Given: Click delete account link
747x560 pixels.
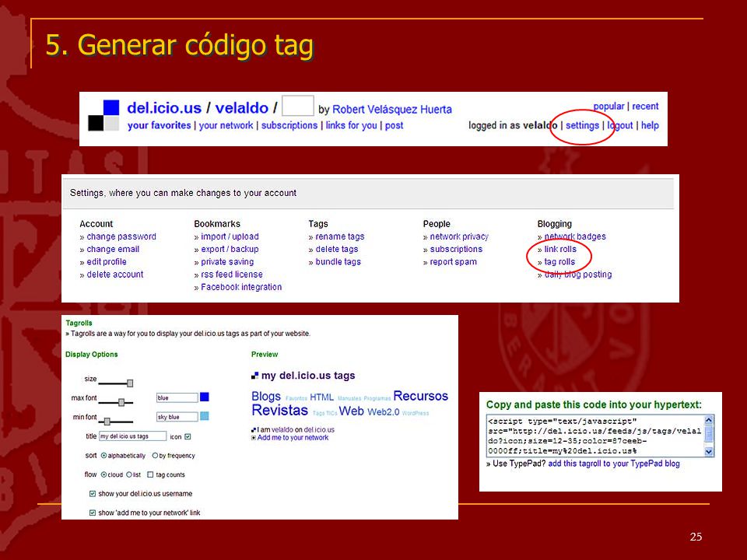Looking at the screenshot, I should [x=115, y=275].
